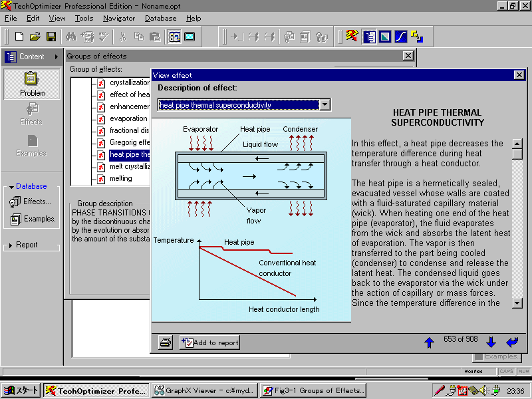Click the Paste clipboard toolbar icon
Viewport: 532px width, 399px height.
pyautogui.click(x=155, y=37)
